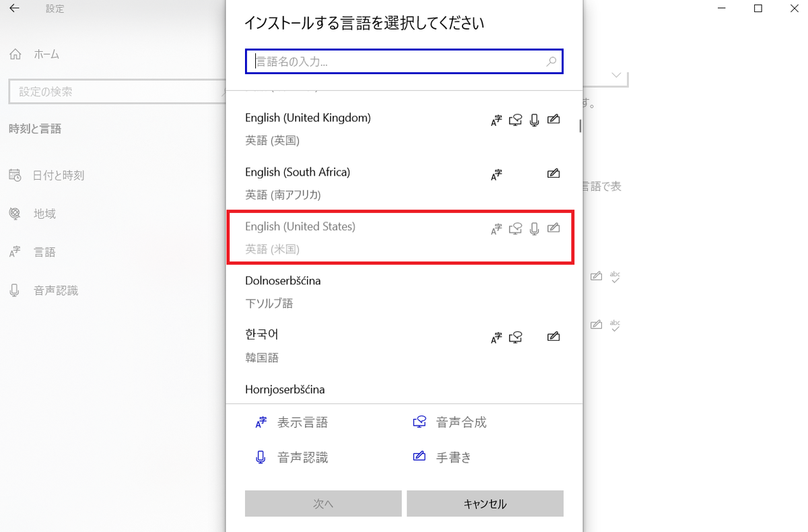This screenshot has height=532, width=808.
Task: Open the ホーム home icon
Action: [15, 55]
